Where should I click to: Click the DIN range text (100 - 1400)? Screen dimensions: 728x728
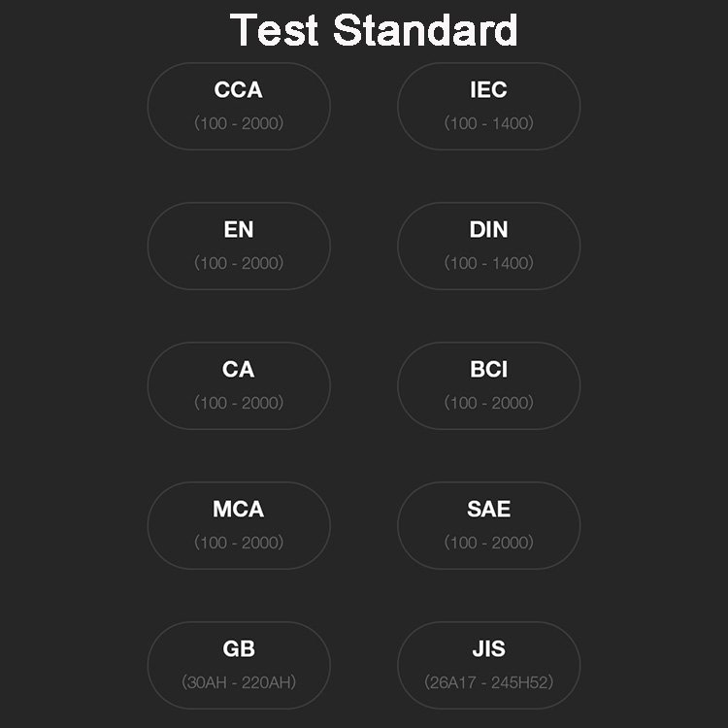tap(488, 263)
